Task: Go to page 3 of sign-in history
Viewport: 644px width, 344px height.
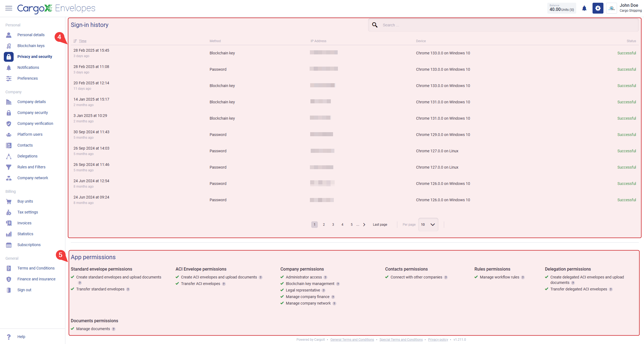Action: (x=333, y=225)
